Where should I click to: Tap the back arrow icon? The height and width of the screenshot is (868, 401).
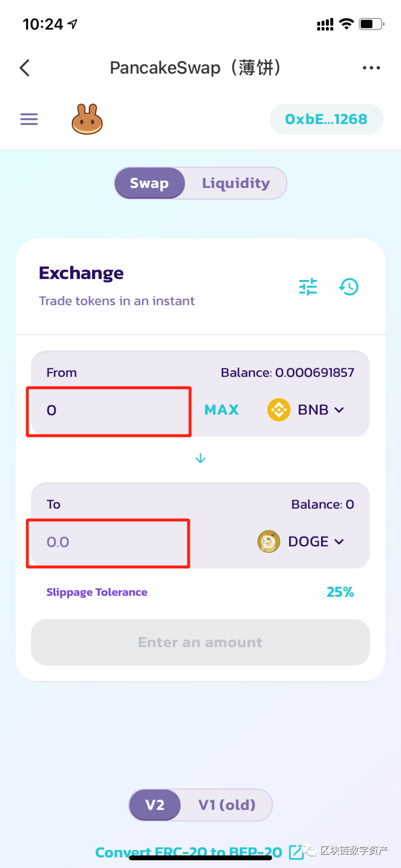coord(25,68)
